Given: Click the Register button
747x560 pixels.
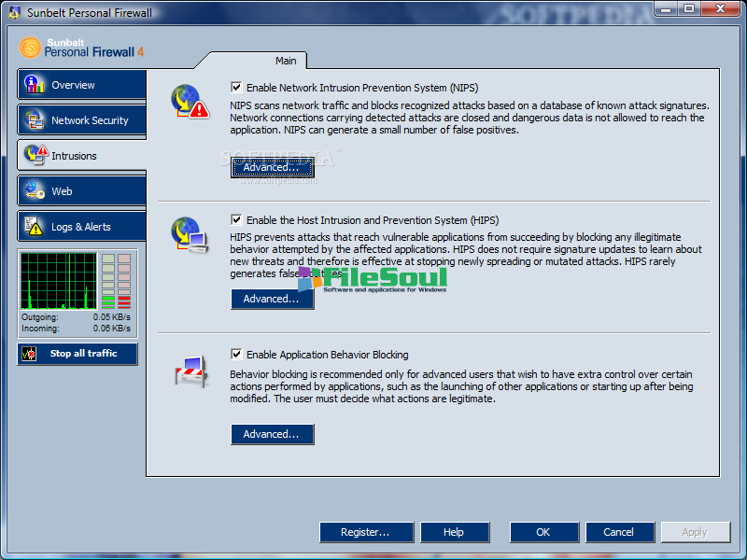Looking at the screenshot, I should (366, 532).
